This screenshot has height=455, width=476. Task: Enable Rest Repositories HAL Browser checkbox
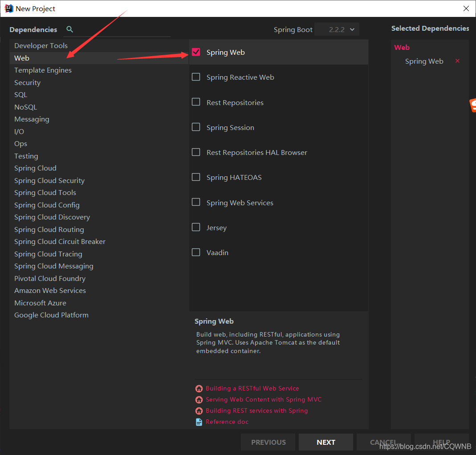click(x=196, y=152)
